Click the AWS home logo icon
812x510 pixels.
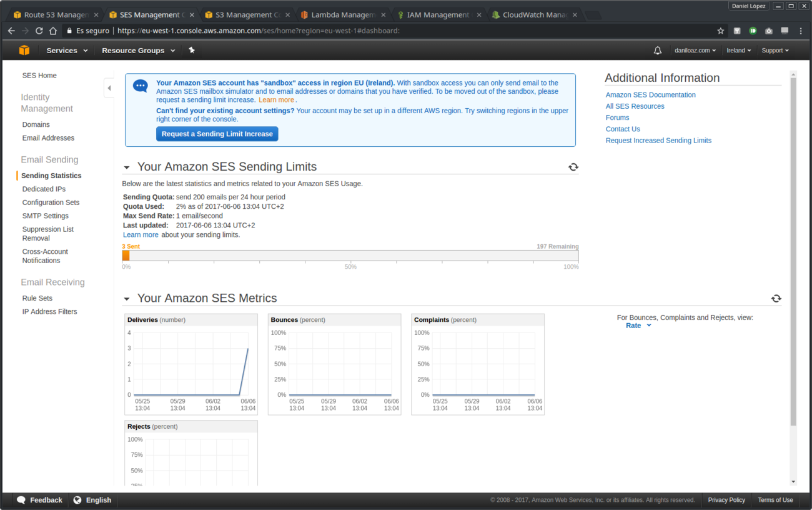(24, 50)
